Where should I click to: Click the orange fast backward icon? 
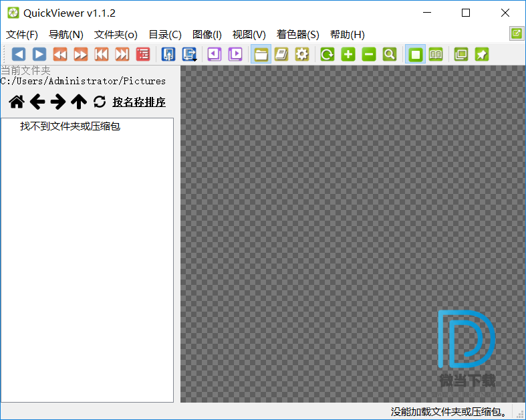click(x=60, y=54)
